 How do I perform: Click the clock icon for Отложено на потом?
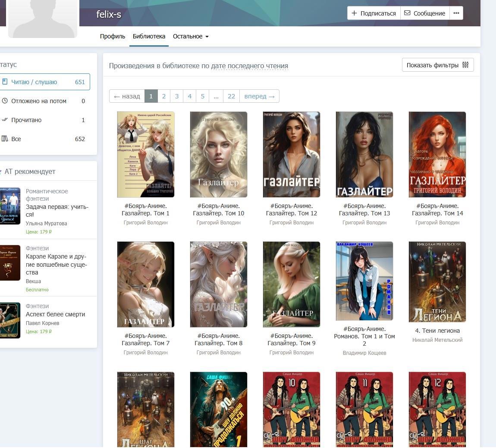pos(5,101)
